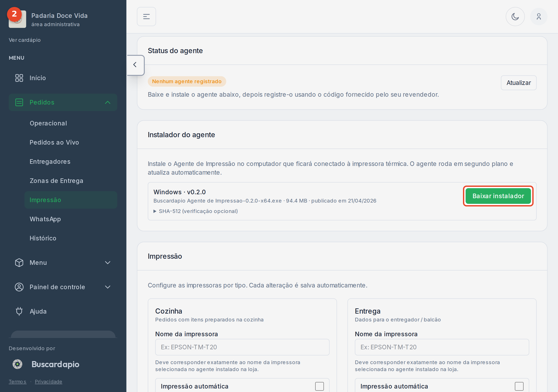Focus Entrega Nome da impressora field
This screenshot has width=558, height=392.
(x=442, y=347)
